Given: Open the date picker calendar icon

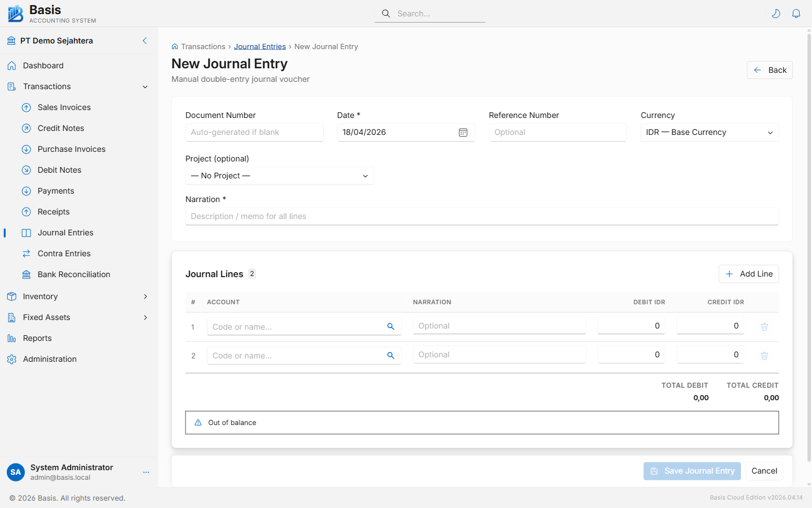Looking at the screenshot, I should (463, 133).
